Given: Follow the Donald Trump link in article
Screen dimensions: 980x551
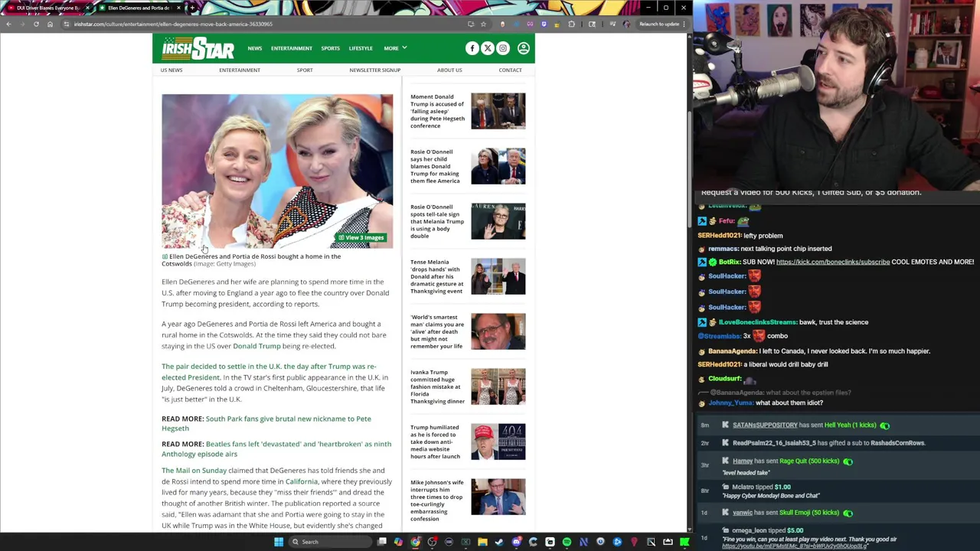Looking at the screenshot, I should point(256,346).
